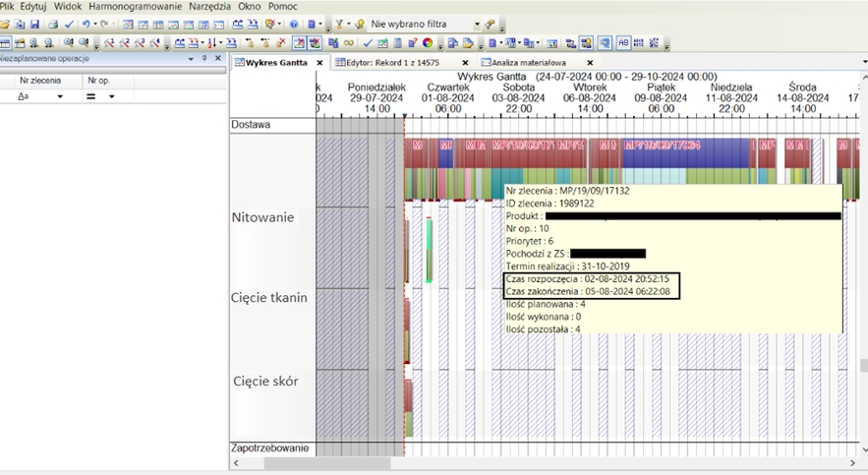Open the Aa filter dropdown under Nr zlecenia
This screenshot has height=475, width=868.
[60, 96]
